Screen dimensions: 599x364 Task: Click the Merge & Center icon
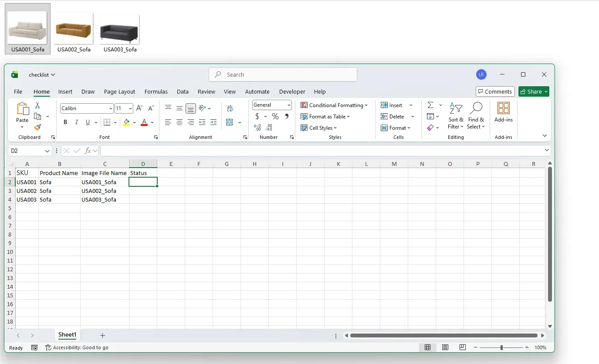[x=230, y=122]
